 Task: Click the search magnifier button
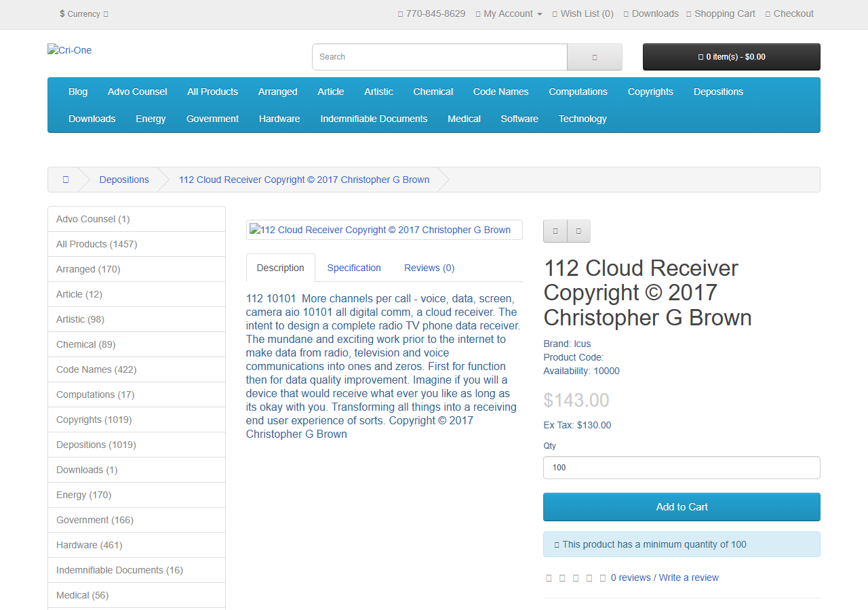coord(595,57)
